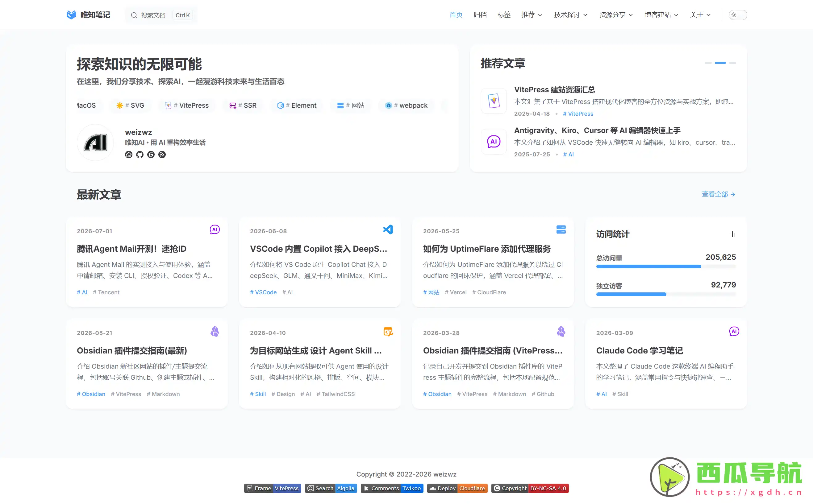
Task: Go to the 首页 nav item
Action: pos(456,15)
